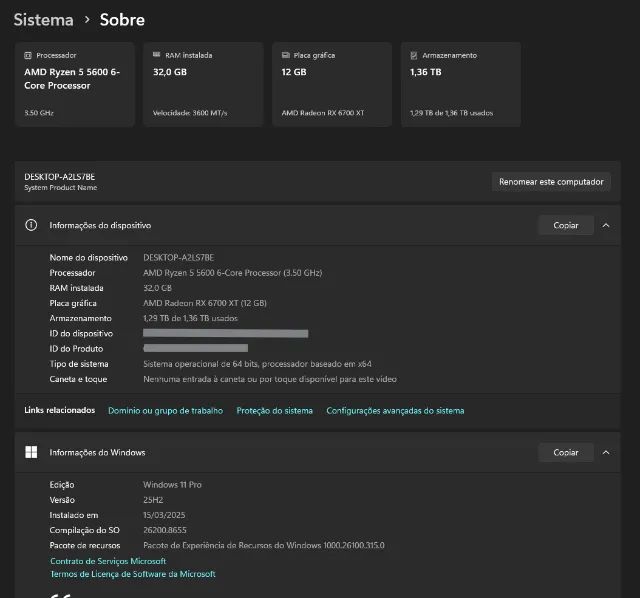Click the 25H2 version value
This screenshot has width=640, height=598.
tap(153, 500)
